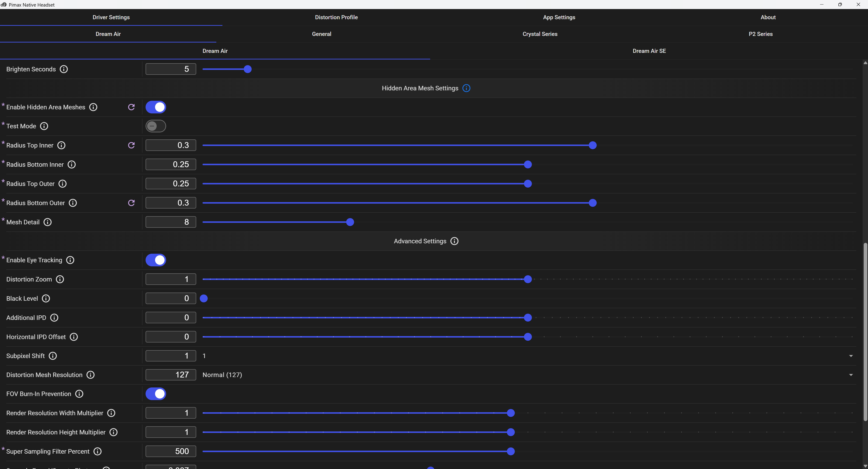Toggle FOV Burn-In Prevention off
The image size is (868, 469).
(156, 394)
